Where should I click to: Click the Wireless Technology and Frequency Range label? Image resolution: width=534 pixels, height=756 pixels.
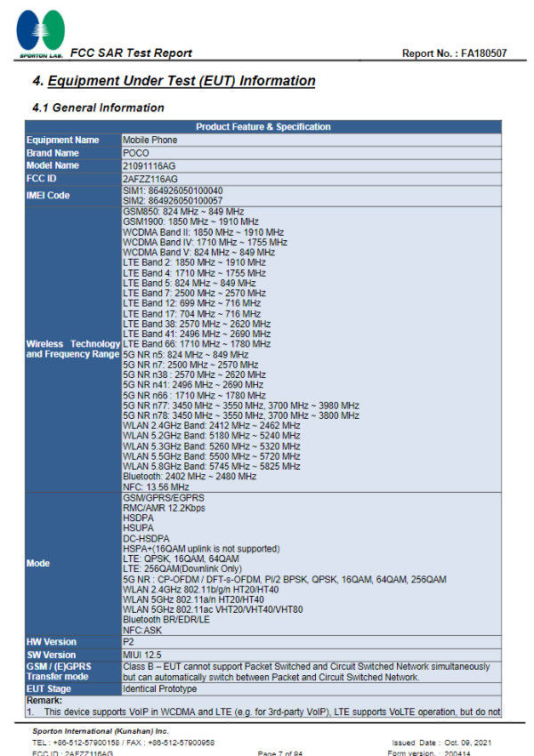[x=73, y=349]
